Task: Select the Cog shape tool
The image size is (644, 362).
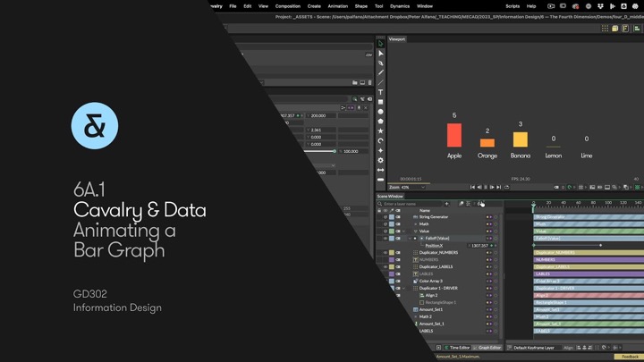Action: tap(381, 160)
